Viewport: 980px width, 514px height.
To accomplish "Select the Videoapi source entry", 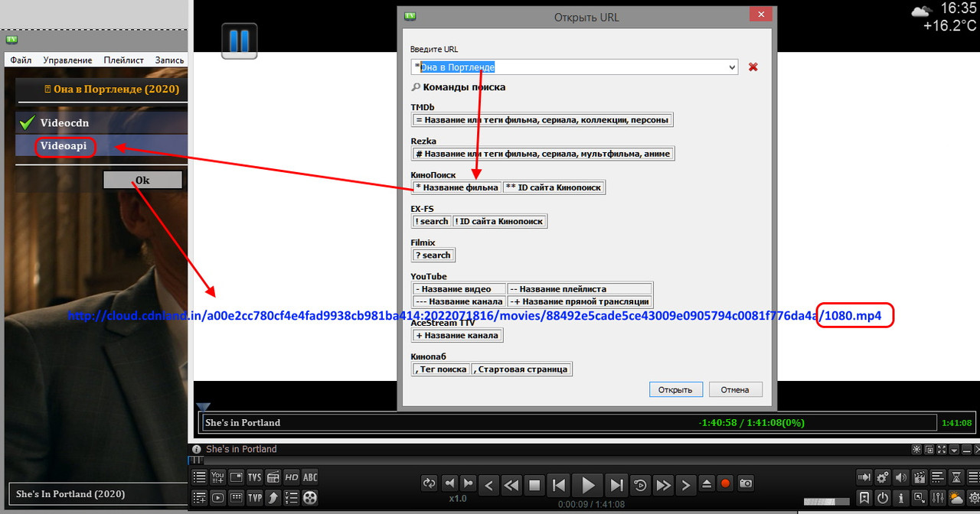I will pos(101,145).
